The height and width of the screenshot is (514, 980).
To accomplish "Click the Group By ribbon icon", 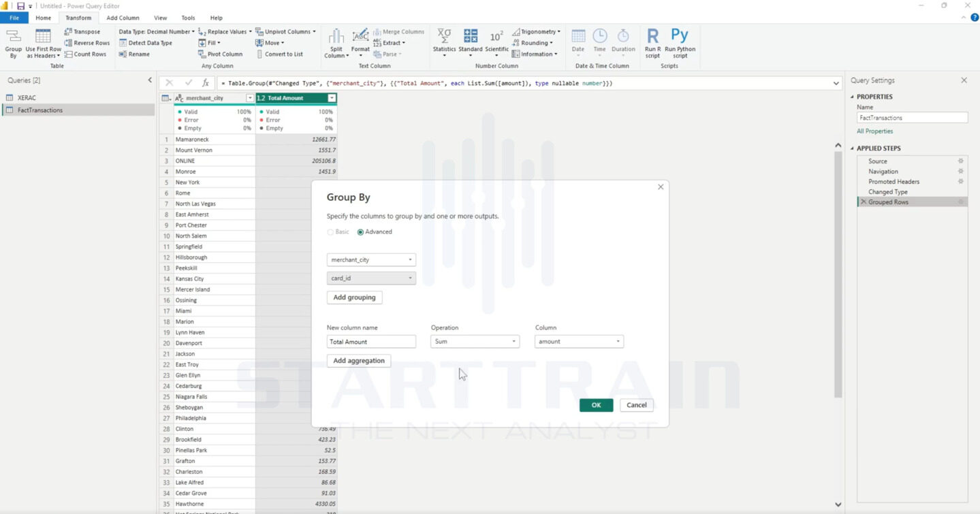I will pyautogui.click(x=13, y=44).
